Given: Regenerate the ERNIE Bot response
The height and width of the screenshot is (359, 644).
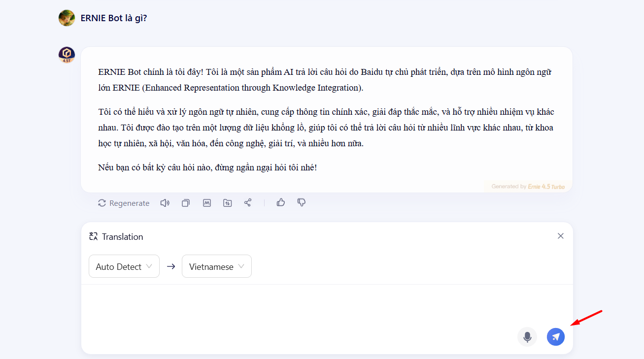Looking at the screenshot, I should point(124,203).
